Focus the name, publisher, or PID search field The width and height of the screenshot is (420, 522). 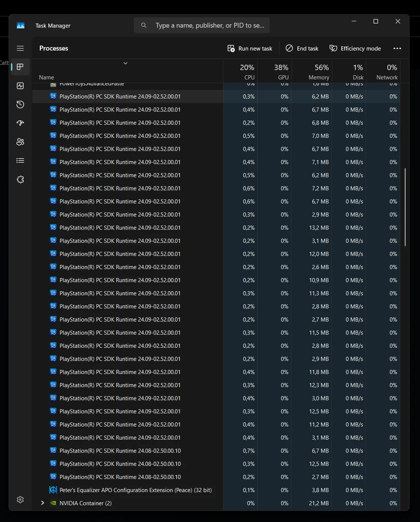202,25
